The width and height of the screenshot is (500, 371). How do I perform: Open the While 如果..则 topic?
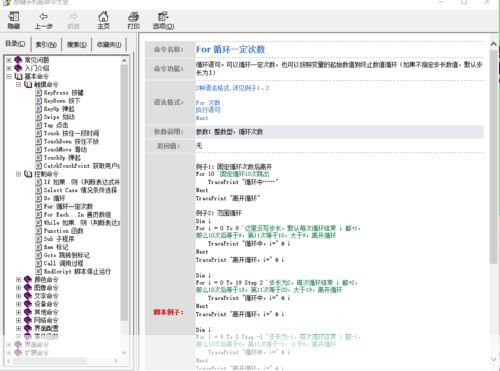(x=82, y=223)
